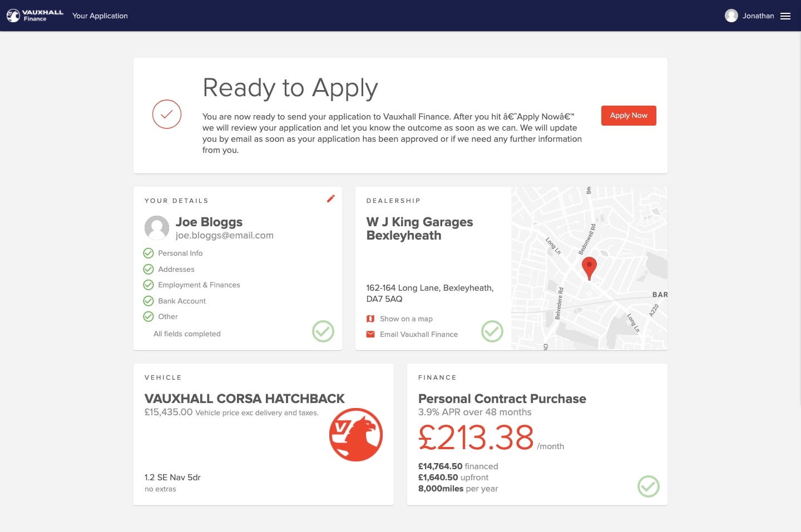Click the Jonathan username in the header

tap(758, 16)
